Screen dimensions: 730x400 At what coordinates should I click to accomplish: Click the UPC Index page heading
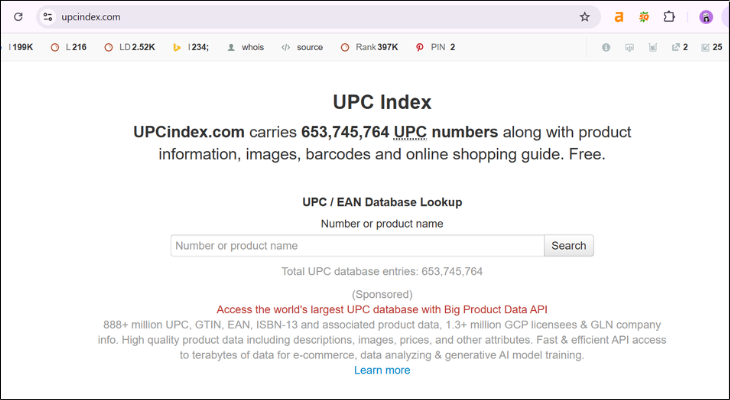coord(382,102)
